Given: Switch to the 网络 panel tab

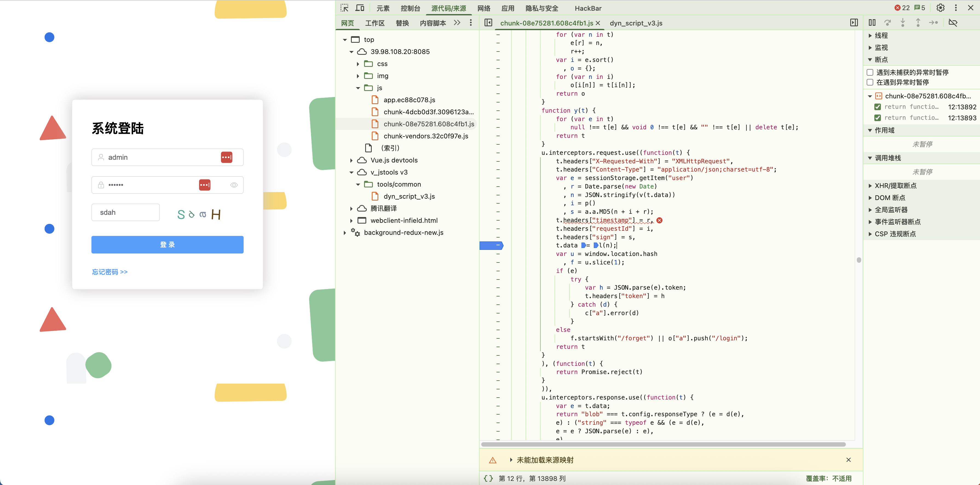Looking at the screenshot, I should point(483,8).
